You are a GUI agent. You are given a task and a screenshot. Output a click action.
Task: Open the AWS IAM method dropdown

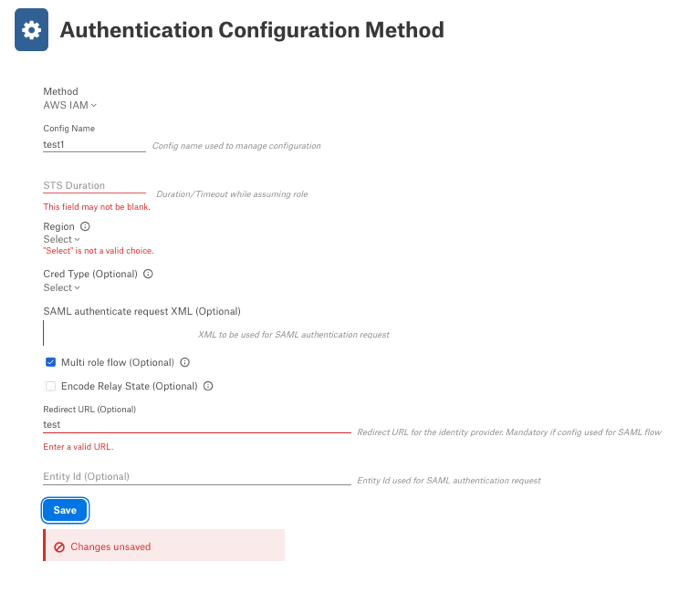[70, 105]
